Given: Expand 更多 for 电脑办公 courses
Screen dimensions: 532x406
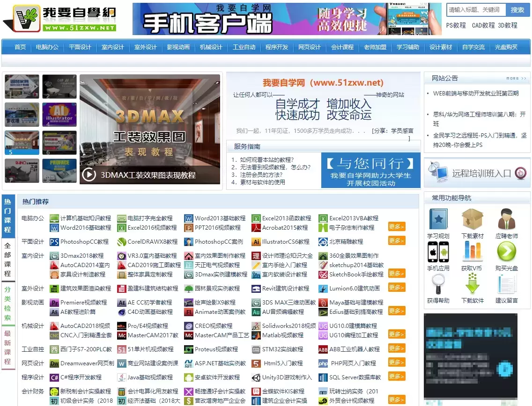Looking at the screenshot, I should [x=396, y=227].
